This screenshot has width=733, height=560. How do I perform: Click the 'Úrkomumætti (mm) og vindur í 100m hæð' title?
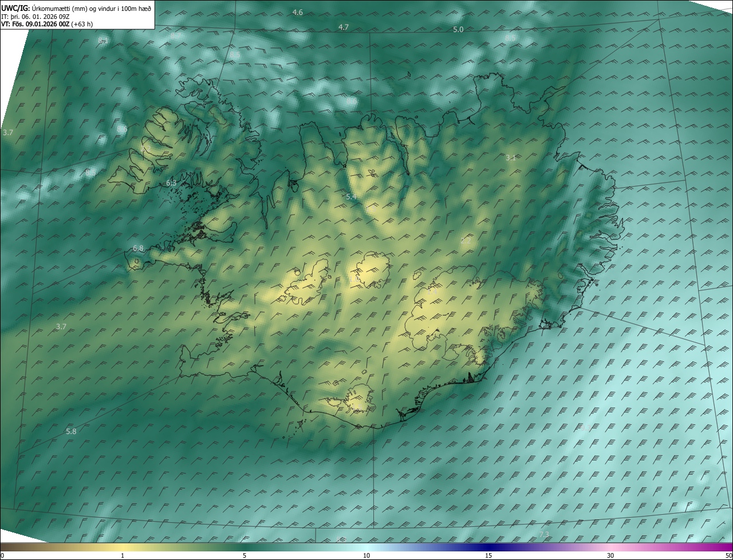click(91, 8)
